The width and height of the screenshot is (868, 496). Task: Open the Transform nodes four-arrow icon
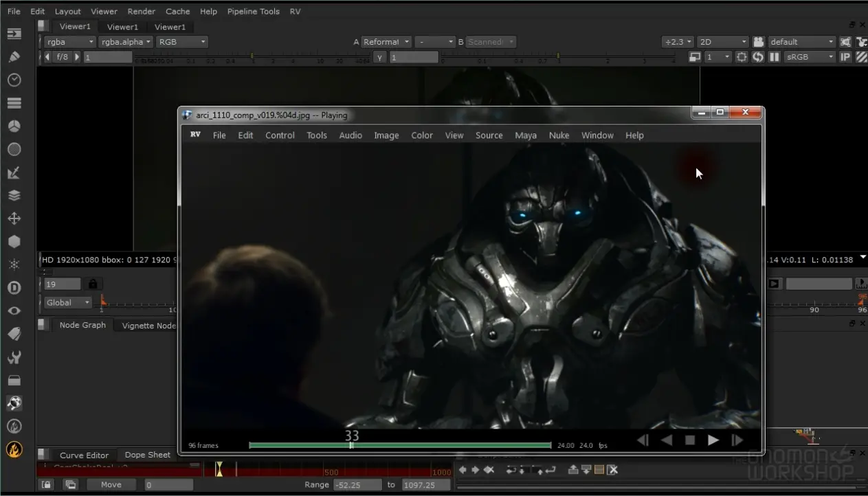[14, 218]
